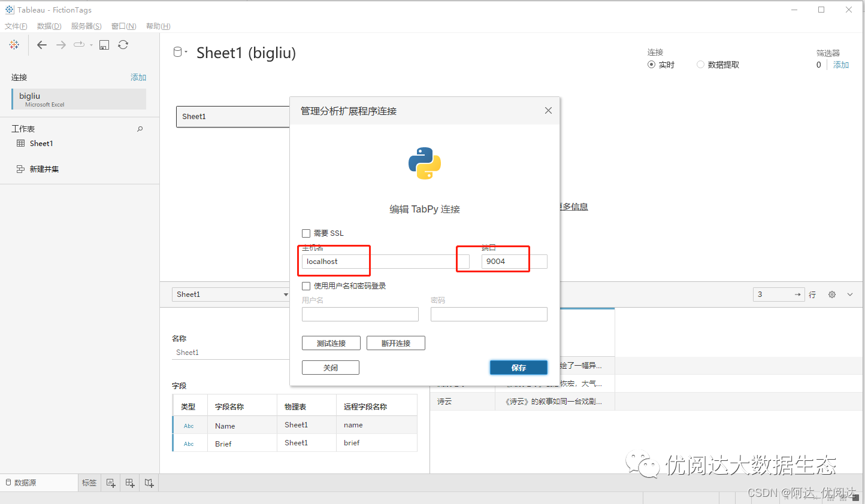Screen dimensions: 865x504
Task: Open the 服务器 menu
Action: coord(86,26)
